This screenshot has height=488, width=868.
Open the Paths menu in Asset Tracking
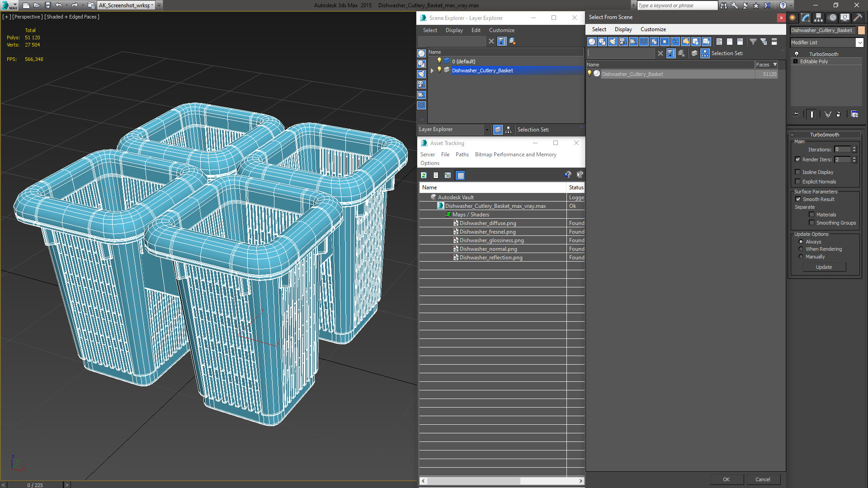coord(462,155)
